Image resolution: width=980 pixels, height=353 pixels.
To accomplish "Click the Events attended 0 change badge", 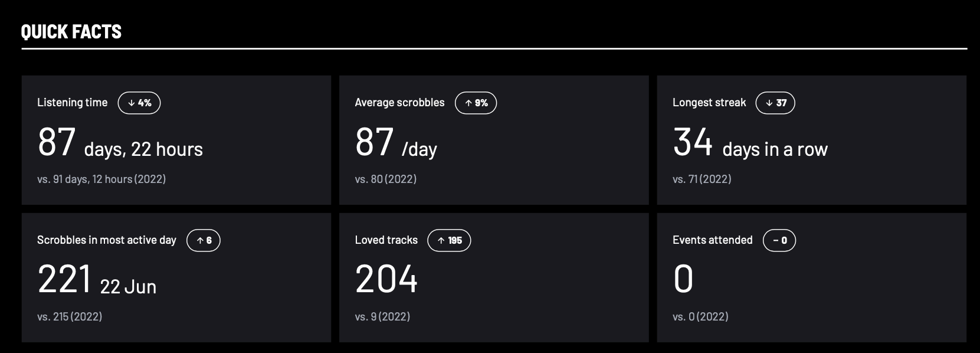I will [x=779, y=240].
